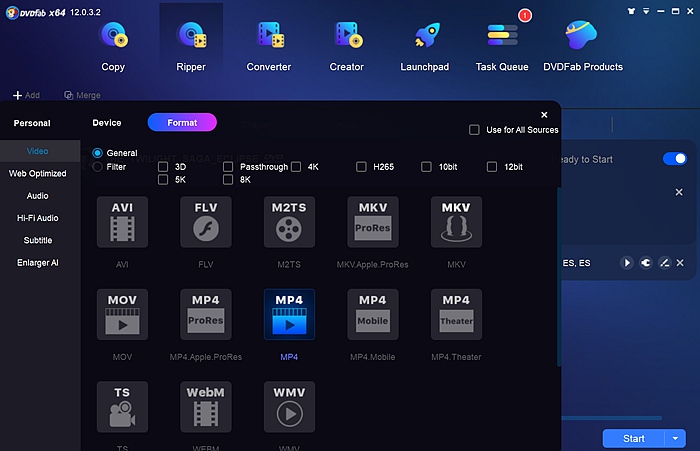Image resolution: width=700 pixels, height=451 pixels.
Task: Open the Task Queue
Action: tap(502, 46)
